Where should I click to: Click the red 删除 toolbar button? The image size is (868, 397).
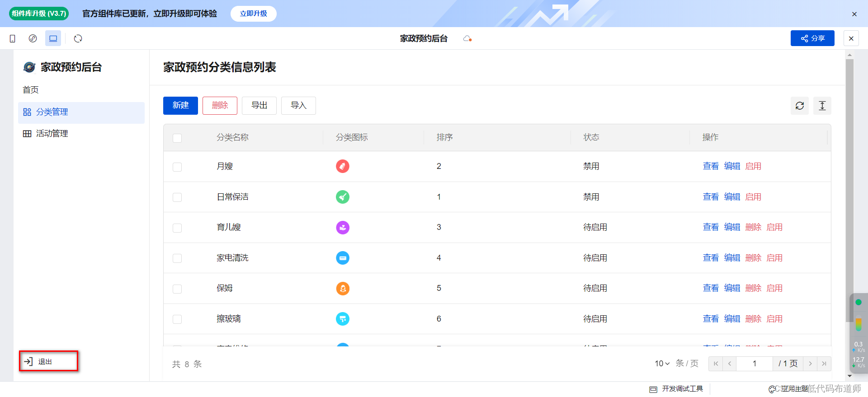[220, 106]
